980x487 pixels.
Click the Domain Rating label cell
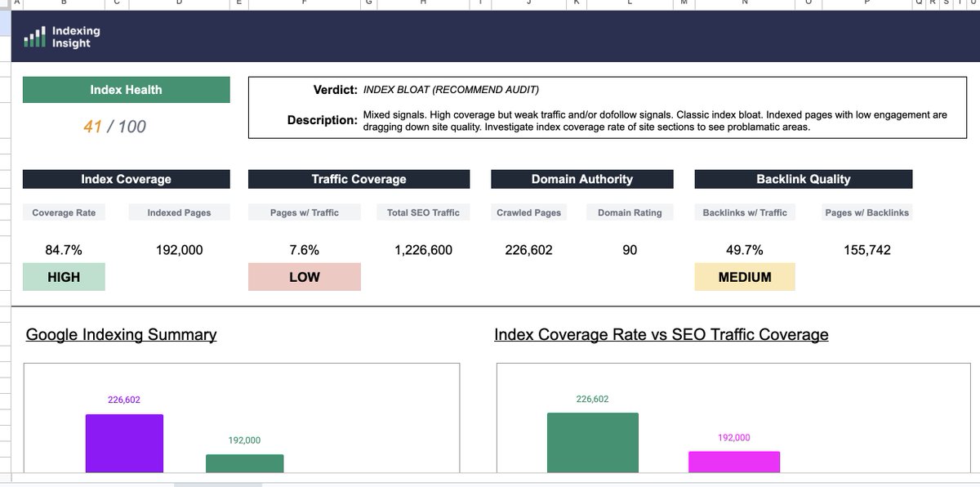click(630, 212)
